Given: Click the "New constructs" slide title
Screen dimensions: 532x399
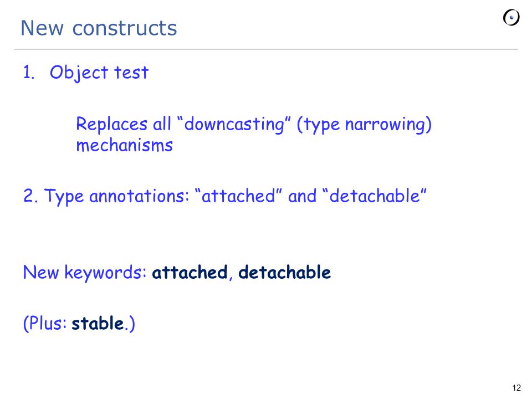Looking at the screenshot, I should (99, 28).
